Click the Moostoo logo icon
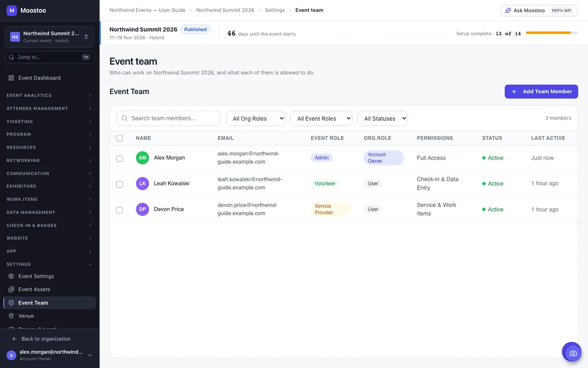The height and width of the screenshot is (368, 588). pos(12,10)
